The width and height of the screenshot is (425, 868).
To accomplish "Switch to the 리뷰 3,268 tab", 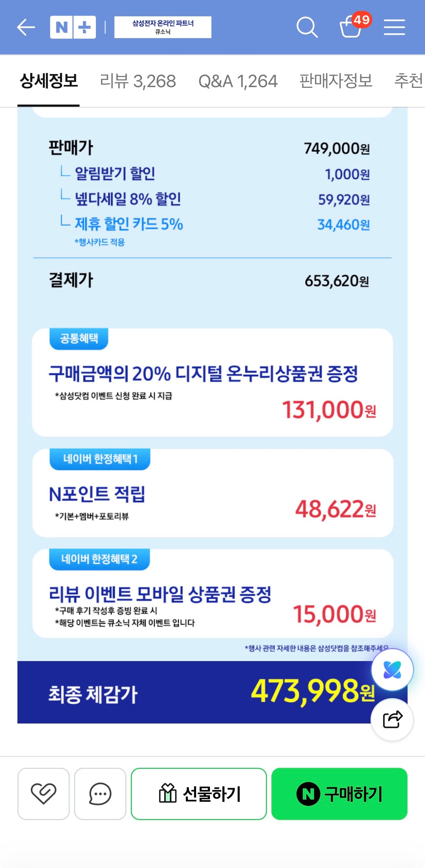I will 138,81.
